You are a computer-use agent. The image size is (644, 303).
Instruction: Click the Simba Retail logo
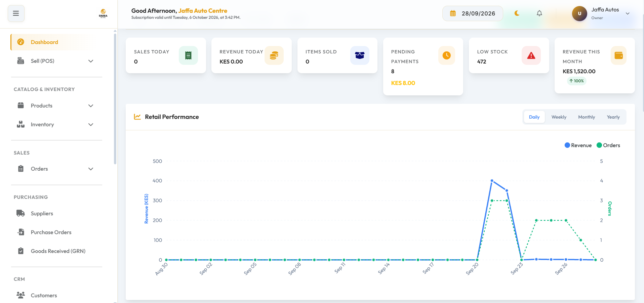tap(103, 13)
